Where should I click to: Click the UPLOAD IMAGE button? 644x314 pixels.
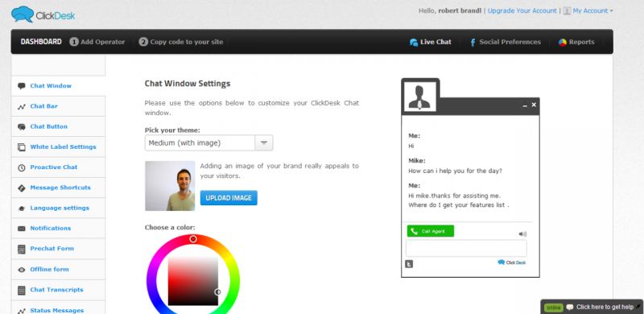229,198
